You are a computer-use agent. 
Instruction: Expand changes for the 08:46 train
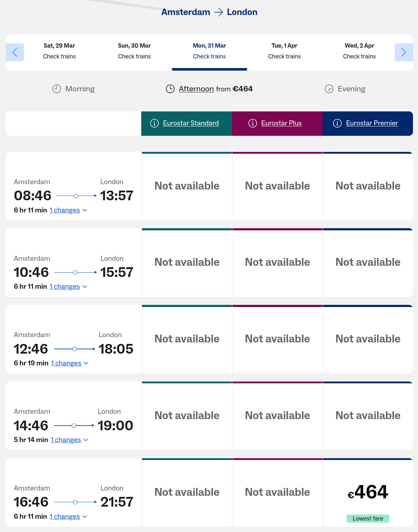[x=68, y=210]
